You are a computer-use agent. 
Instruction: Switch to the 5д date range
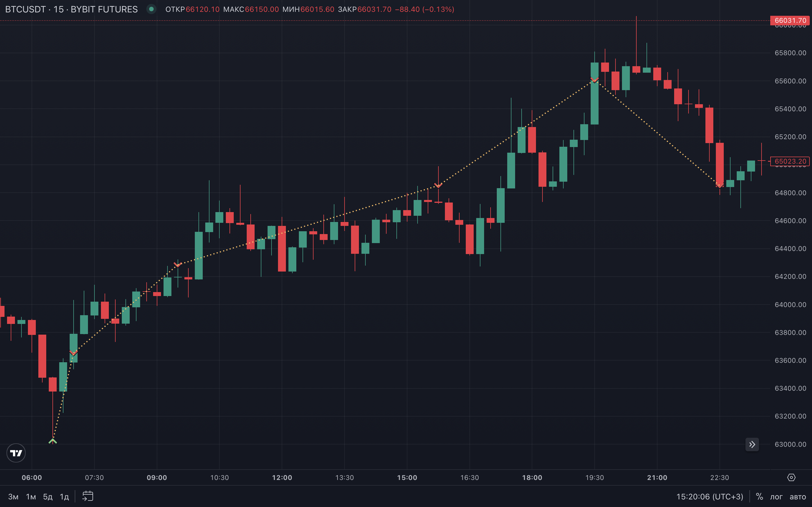coord(48,497)
